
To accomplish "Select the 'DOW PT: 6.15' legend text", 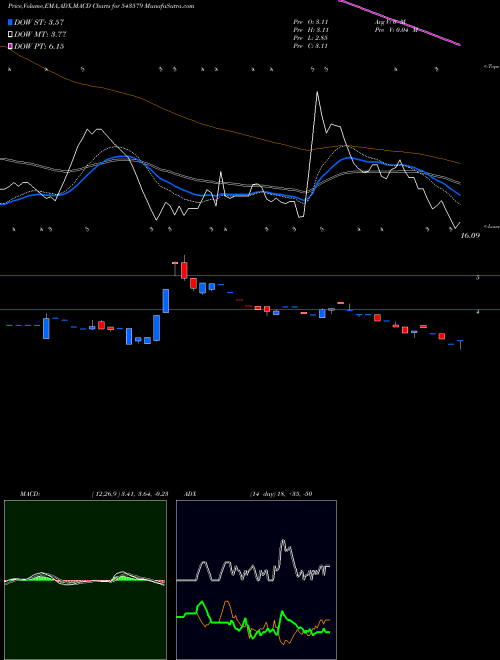I will click(x=39, y=47).
